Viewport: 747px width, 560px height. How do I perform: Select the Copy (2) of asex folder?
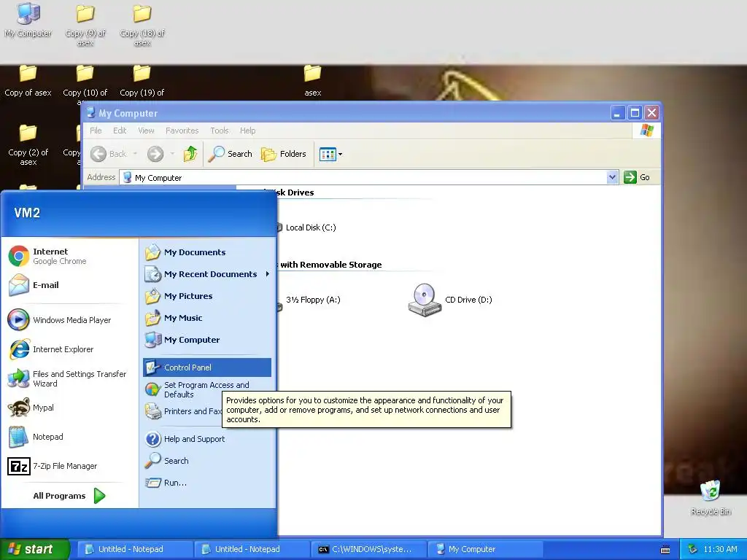(28, 145)
